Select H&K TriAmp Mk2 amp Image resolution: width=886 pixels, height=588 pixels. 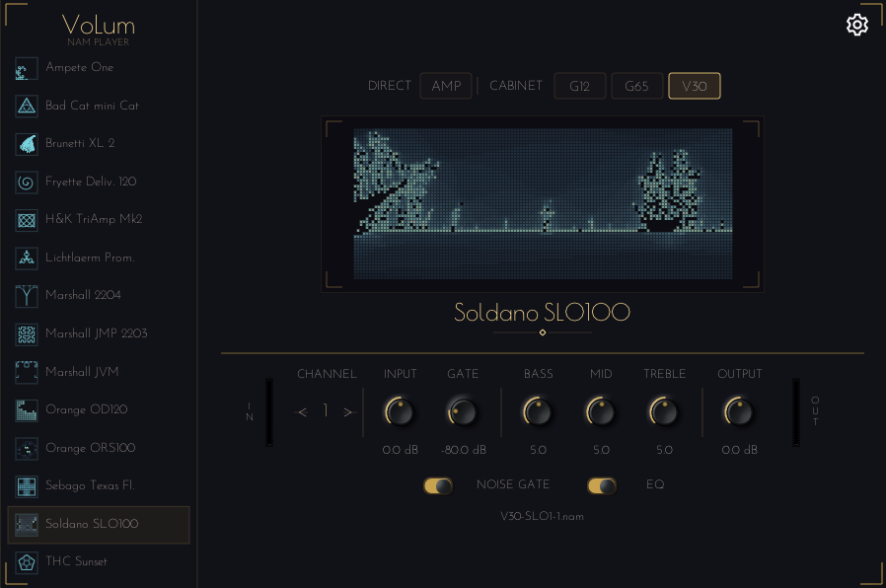pos(99,220)
